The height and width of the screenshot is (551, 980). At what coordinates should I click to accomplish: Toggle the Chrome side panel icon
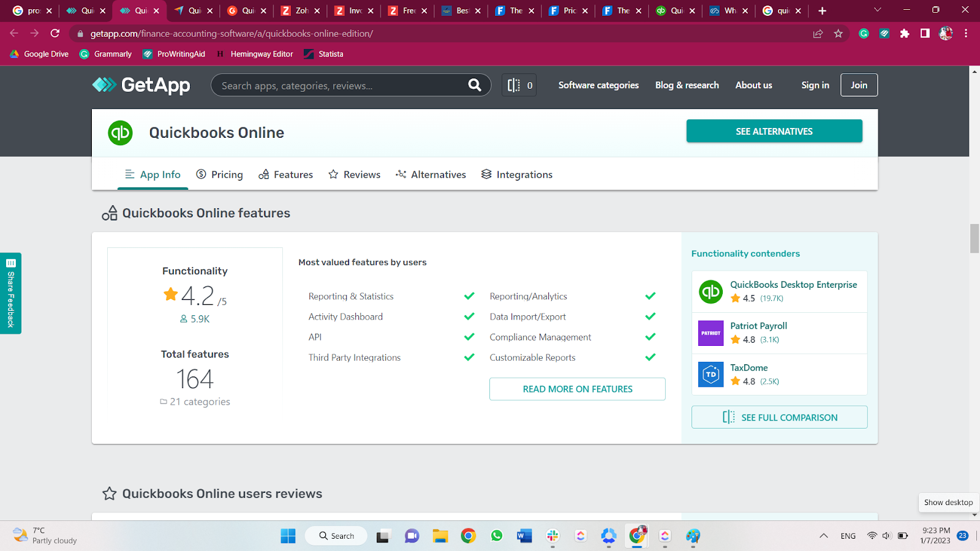coord(925,34)
